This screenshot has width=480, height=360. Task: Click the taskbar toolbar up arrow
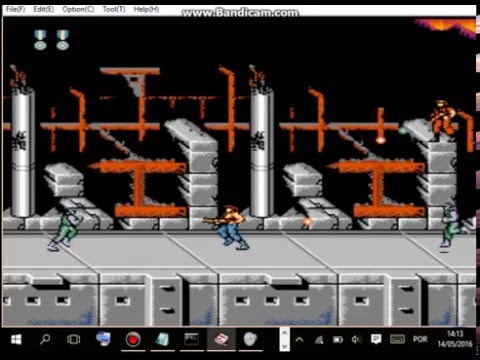(x=284, y=333)
